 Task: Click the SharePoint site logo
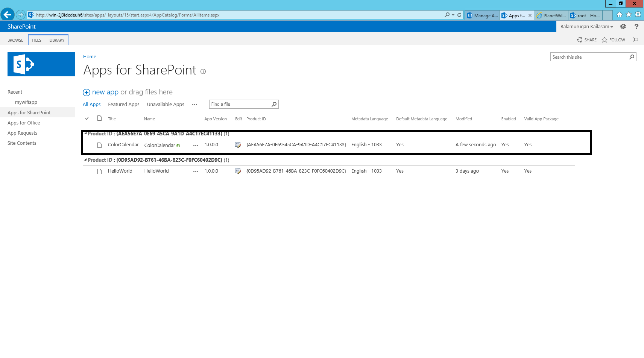(x=41, y=64)
